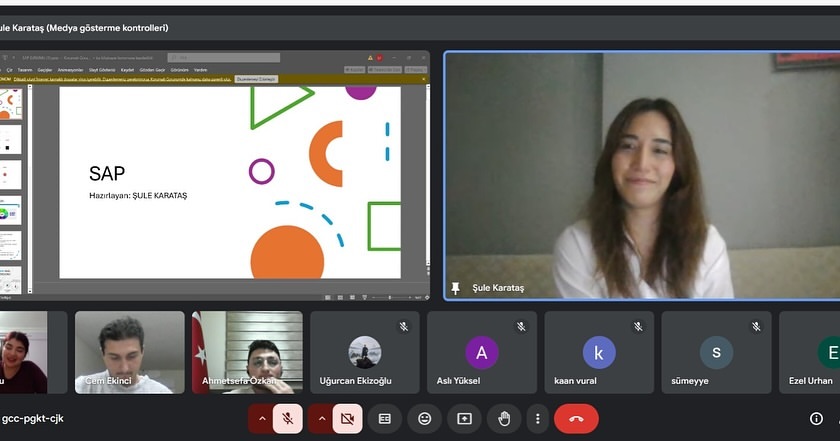Click the SAP slide title text
Viewport: 840px width, 441px height.
pos(107,174)
